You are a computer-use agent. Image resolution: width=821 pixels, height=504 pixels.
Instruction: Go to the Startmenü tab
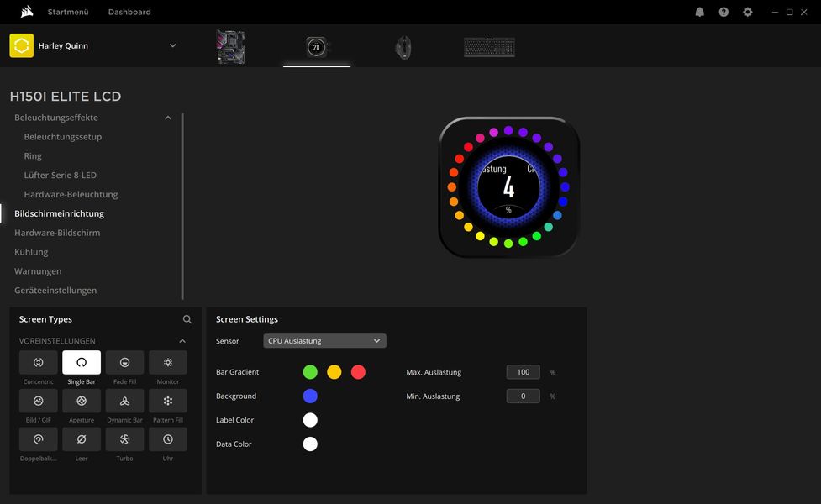(68, 12)
